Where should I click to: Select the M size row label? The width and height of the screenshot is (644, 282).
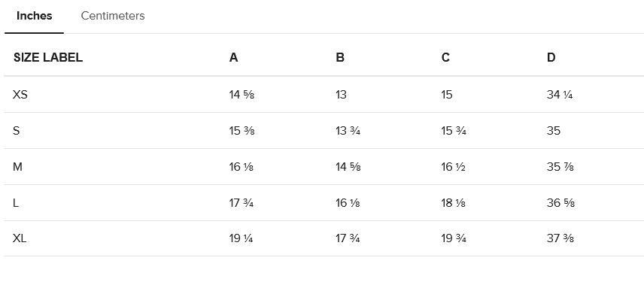(17, 167)
